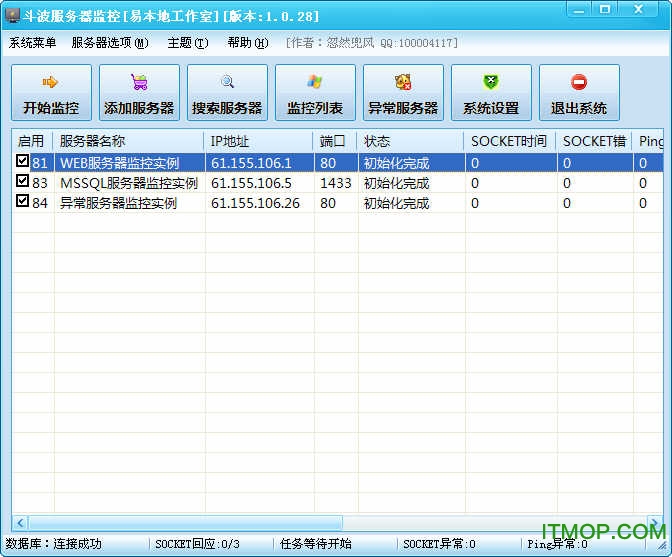Sort by SOCKET时间 column header

pyautogui.click(x=510, y=141)
